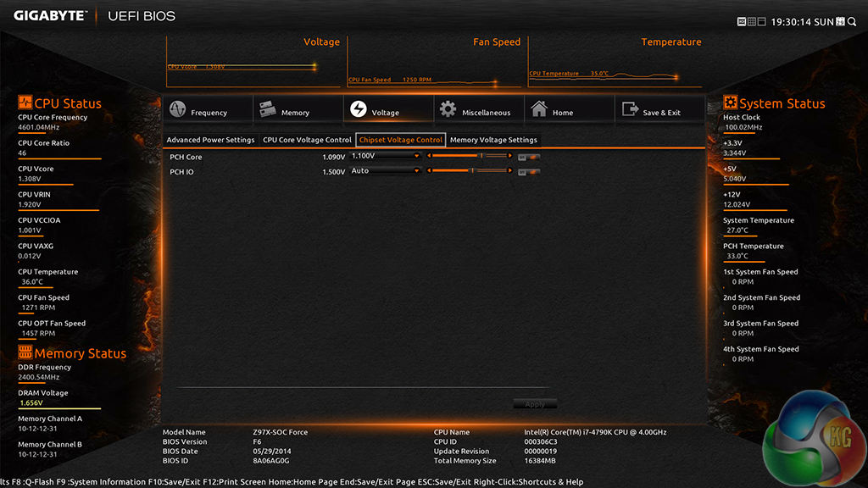Open the calendar icon beside the clock

click(841, 21)
